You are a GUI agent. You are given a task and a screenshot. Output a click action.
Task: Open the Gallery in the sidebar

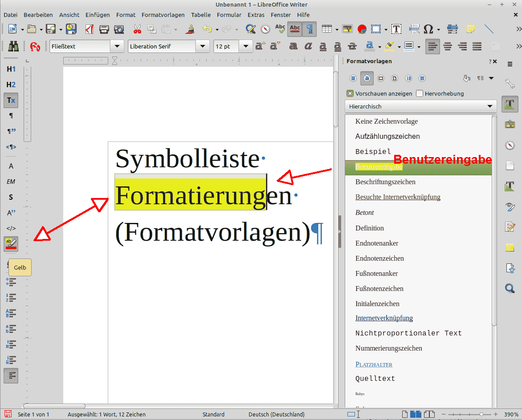coord(510,125)
